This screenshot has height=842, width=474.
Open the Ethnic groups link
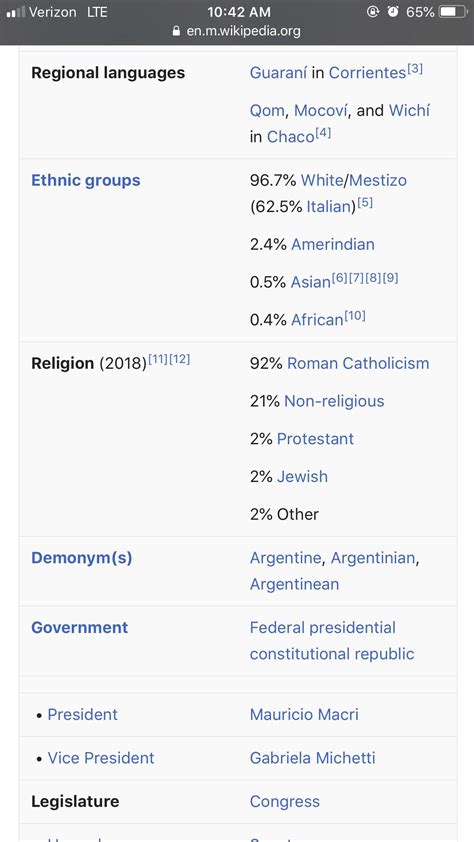coord(85,180)
